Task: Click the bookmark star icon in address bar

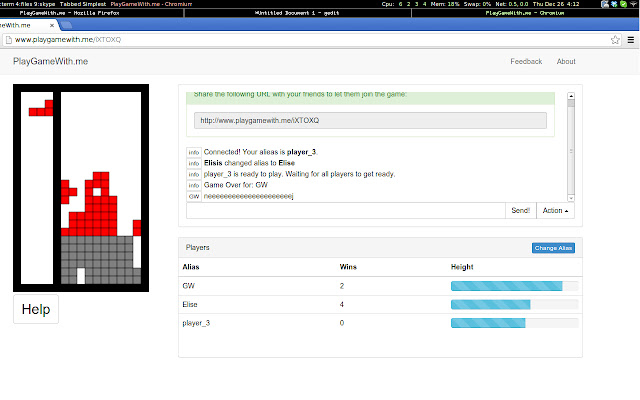Action: pos(615,40)
